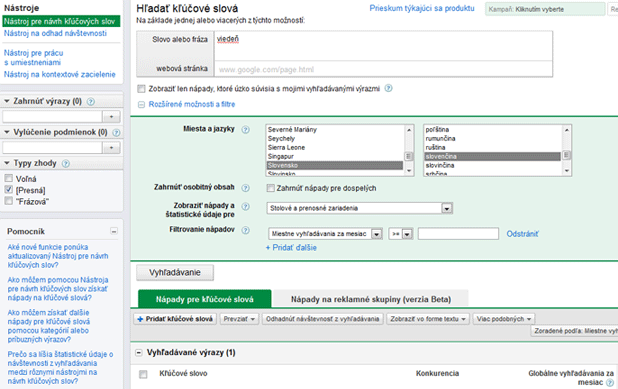
Task: Check the Voľná match type
Action: click(9, 179)
